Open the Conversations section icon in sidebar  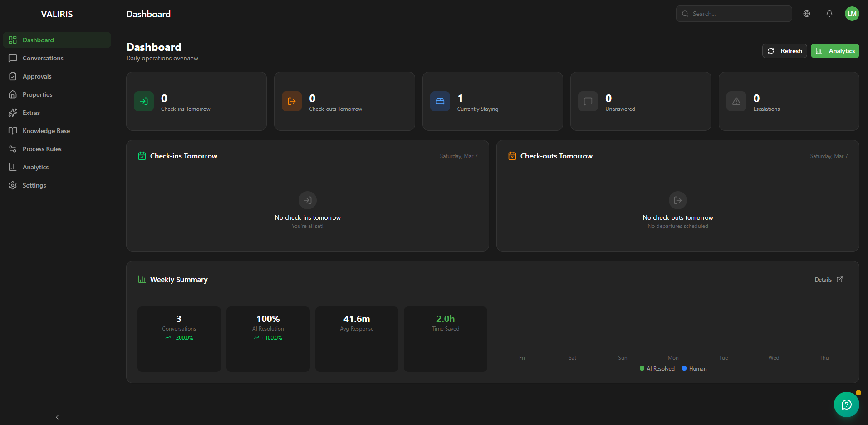pyautogui.click(x=13, y=58)
